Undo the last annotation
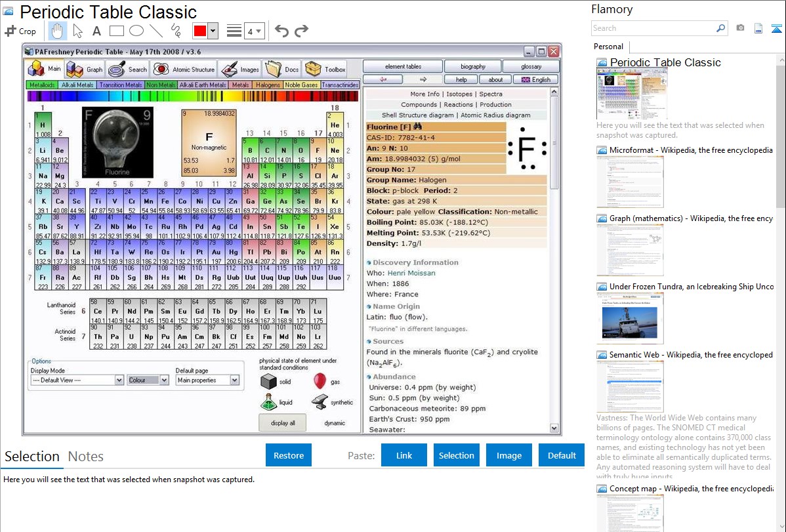Viewport: 786px width, 532px height. pos(281,31)
